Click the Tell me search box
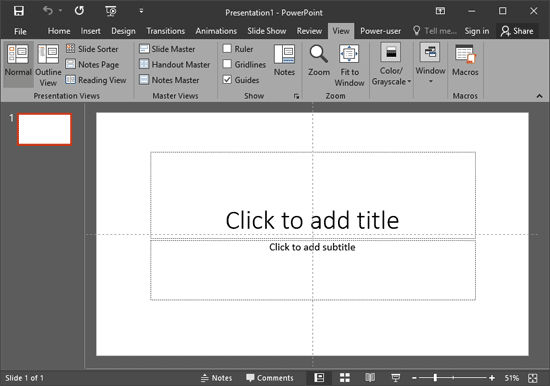 (435, 31)
